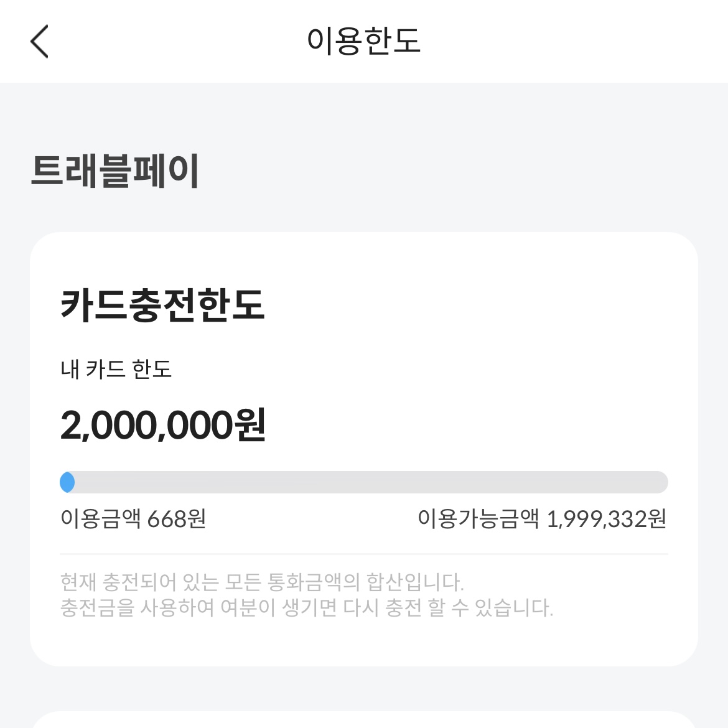Image resolution: width=728 pixels, height=728 pixels.
Task: Tap the 이용가능금액 1,999,332원 value
Action: point(543,518)
